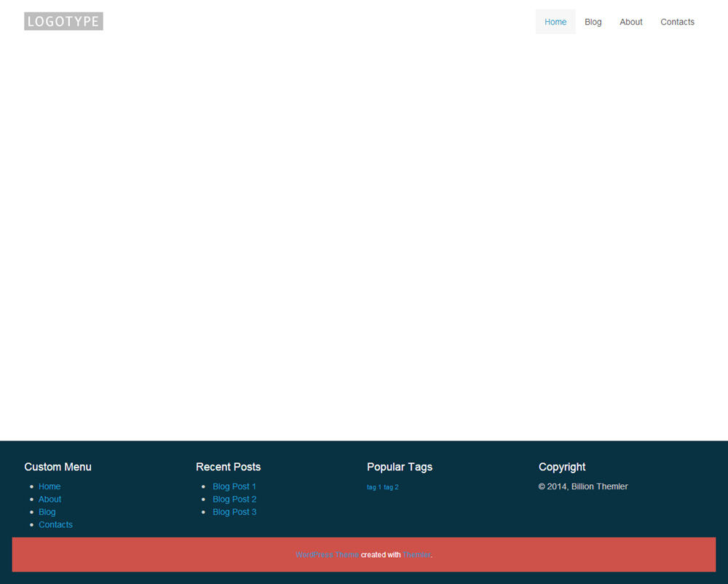This screenshot has height=584, width=728.
Task: Follow the Blog link in footer Custom Menu
Action: coord(47,512)
